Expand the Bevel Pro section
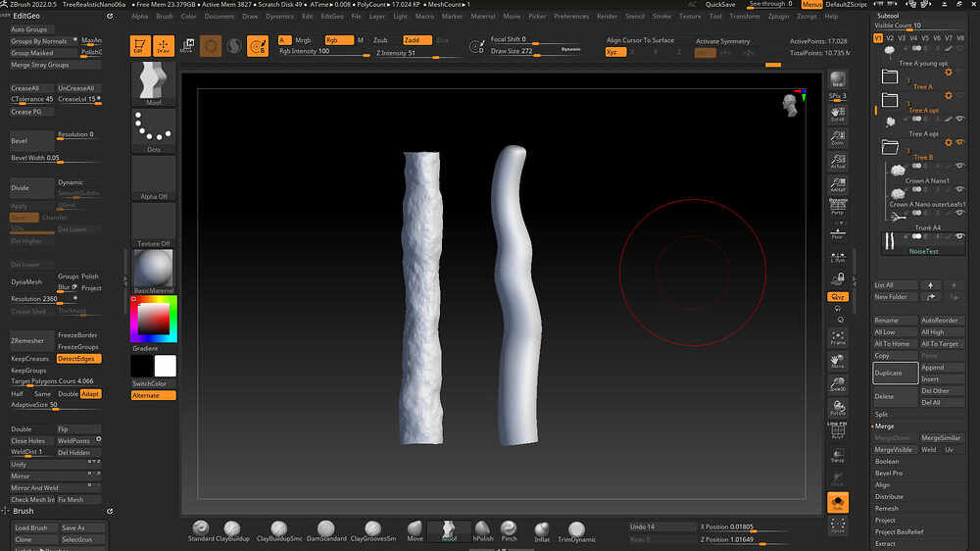Viewport: 980px width, 551px height. click(889, 474)
